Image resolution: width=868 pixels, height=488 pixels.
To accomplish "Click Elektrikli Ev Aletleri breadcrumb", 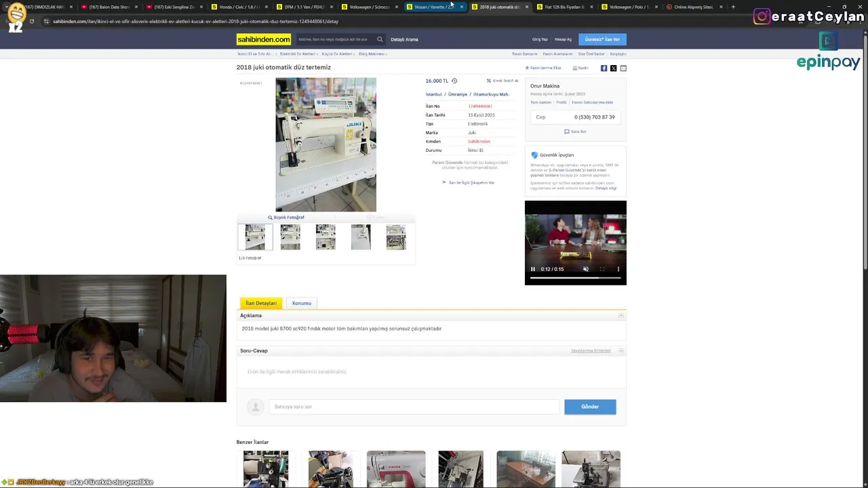I will (298, 54).
